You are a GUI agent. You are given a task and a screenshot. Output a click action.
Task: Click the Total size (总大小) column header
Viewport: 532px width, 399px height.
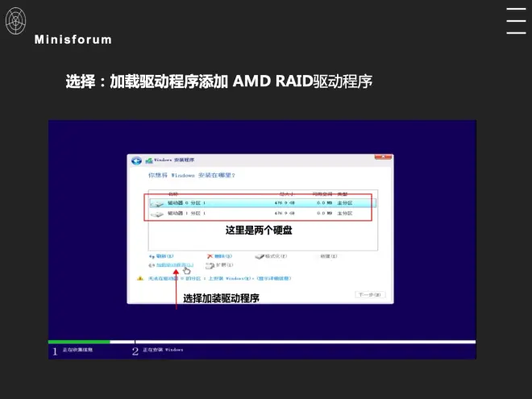point(287,194)
